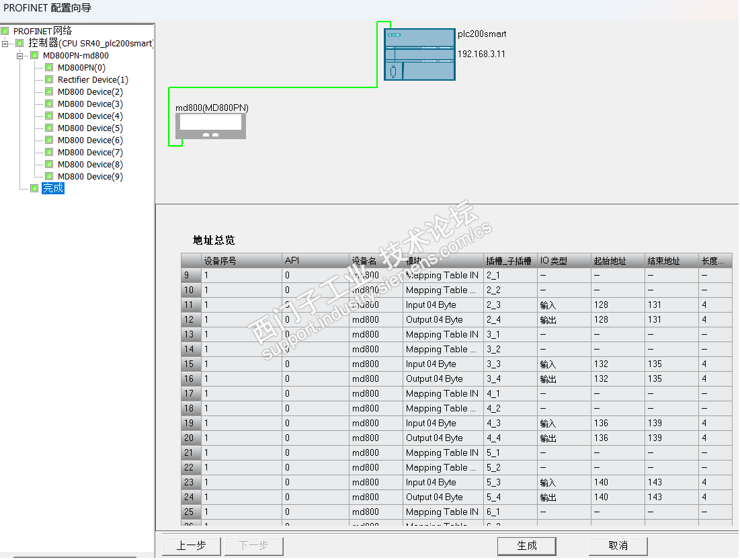This screenshot has height=560, width=740.
Task: Click the 长度 column header
Action: coord(715,261)
